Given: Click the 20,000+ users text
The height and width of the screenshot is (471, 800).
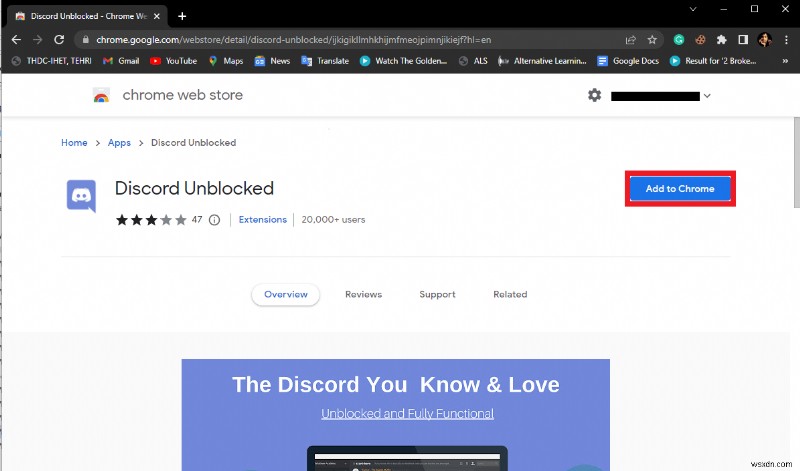Looking at the screenshot, I should coord(333,219).
